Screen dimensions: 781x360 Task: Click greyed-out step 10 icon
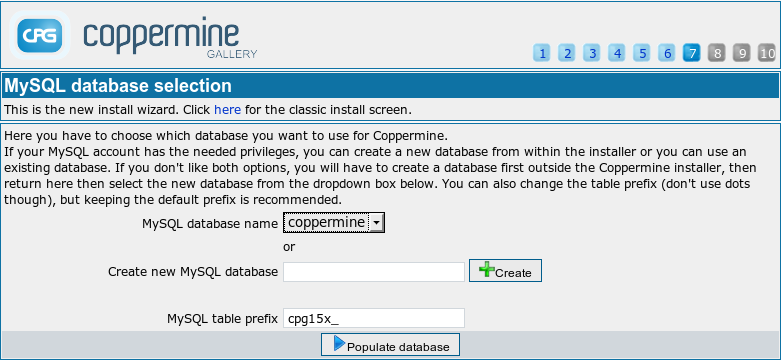[x=767, y=52]
